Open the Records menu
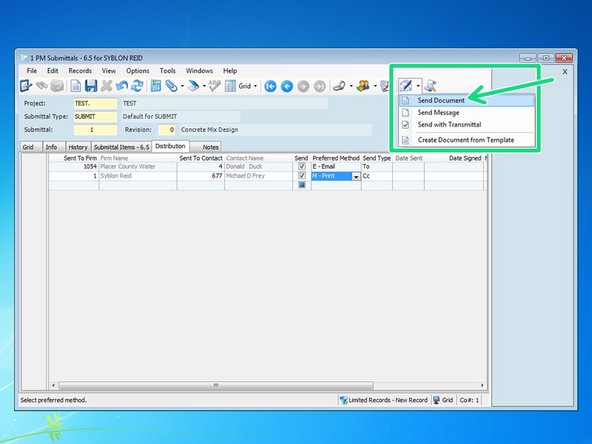This screenshot has width=592, height=444. point(80,71)
